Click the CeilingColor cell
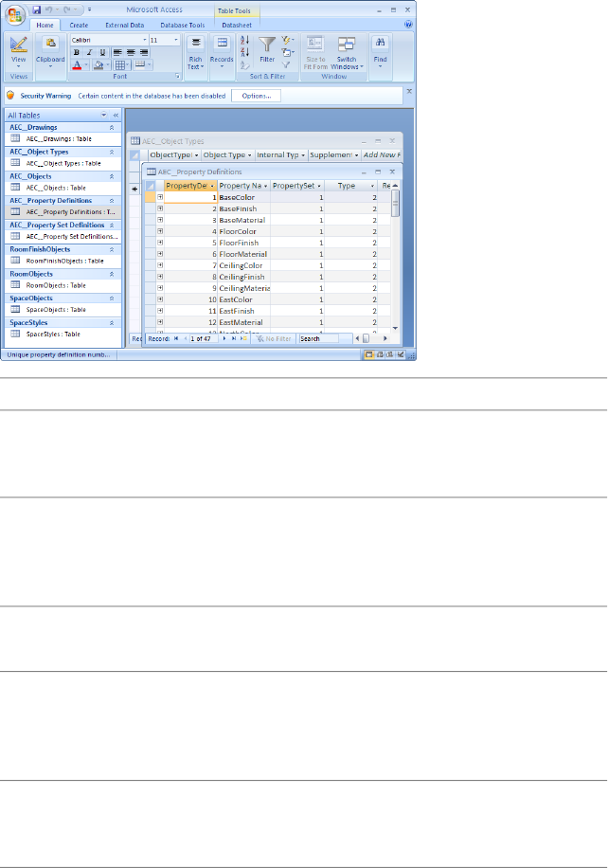Screen dimensions: 608x868 point(243,265)
